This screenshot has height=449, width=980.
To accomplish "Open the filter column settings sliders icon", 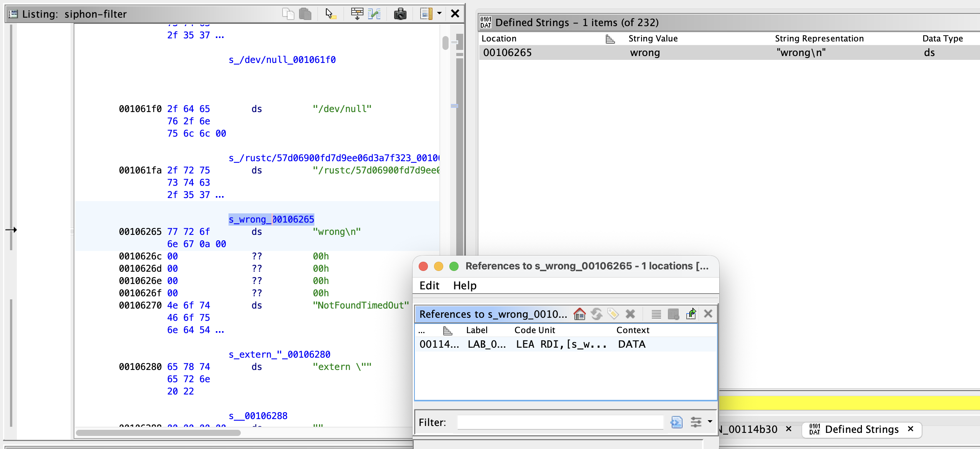I will [696, 422].
